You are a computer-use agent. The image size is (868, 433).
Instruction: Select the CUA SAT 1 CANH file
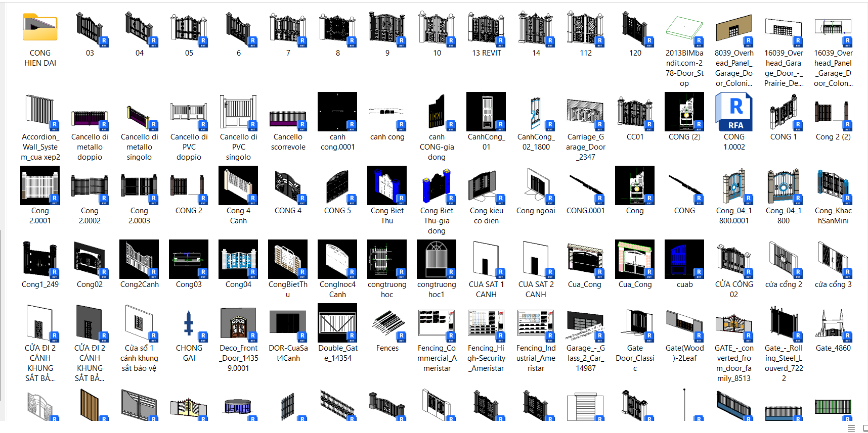[486, 260]
